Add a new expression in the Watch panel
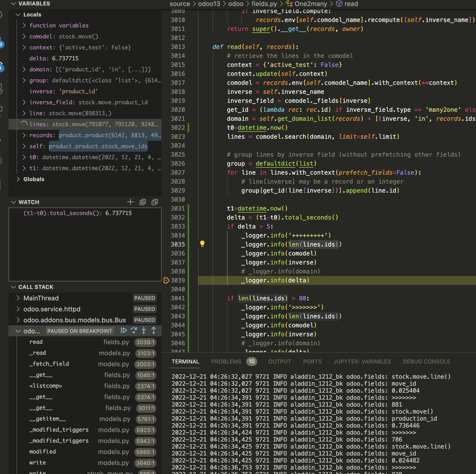This screenshot has height=474, width=476. pos(130,202)
